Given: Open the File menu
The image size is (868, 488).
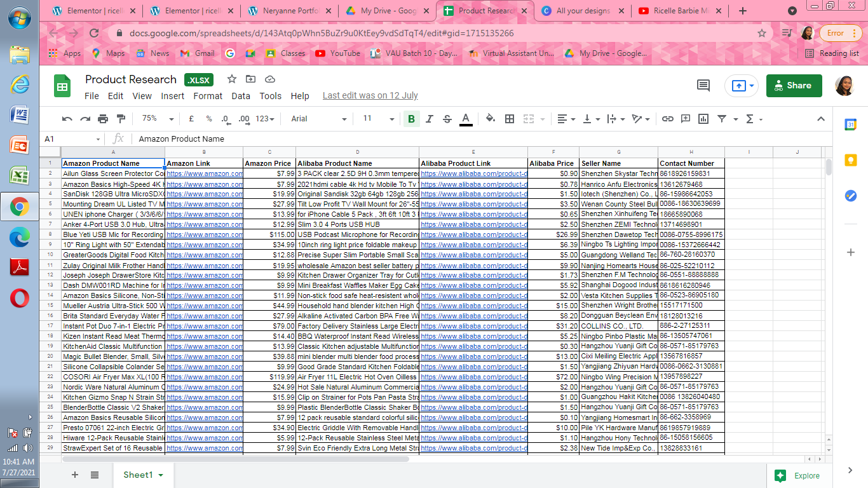Looking at the screenshot, I should coord(92,96).
